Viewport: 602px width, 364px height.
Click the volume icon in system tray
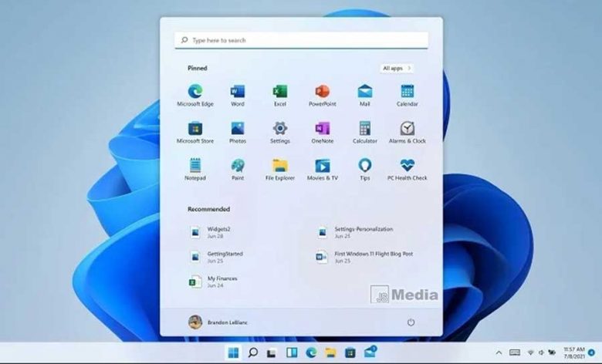click(541, 352)
